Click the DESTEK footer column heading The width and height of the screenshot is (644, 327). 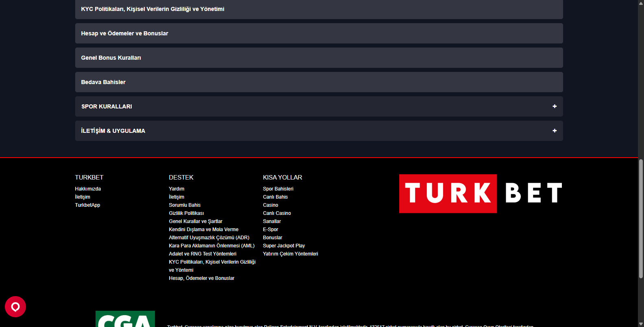tap(181, 178)
